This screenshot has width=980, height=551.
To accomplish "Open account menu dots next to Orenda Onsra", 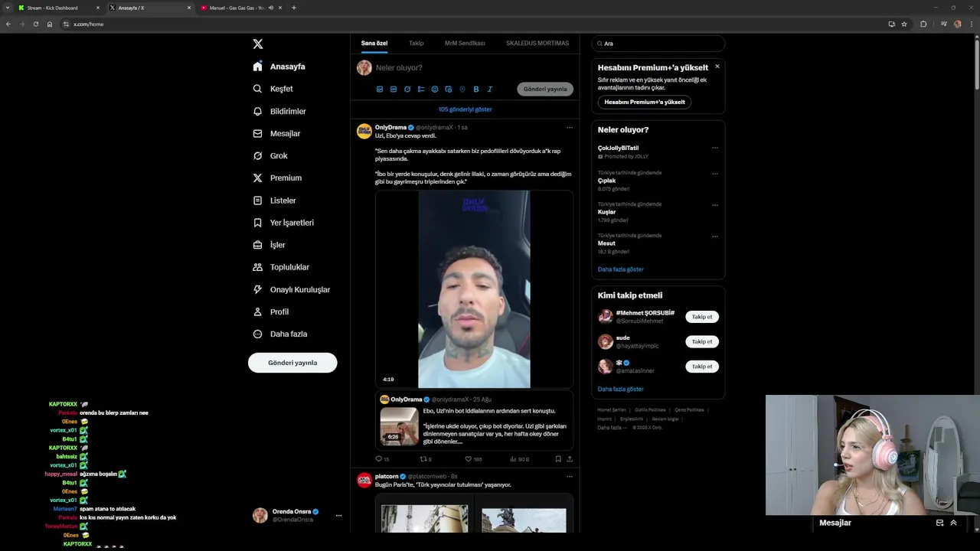I will 338,516.
